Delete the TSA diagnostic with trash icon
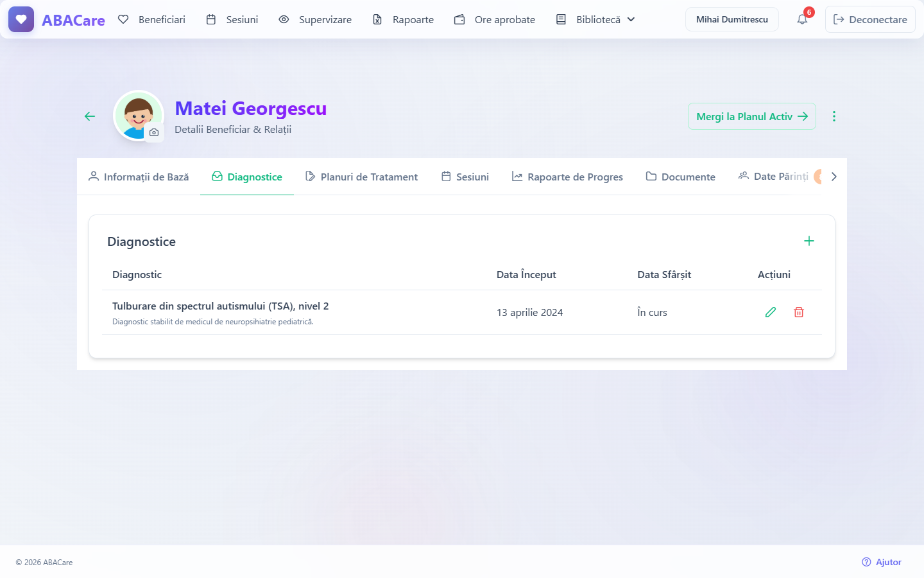The height and width of the screenshot is (578, 924). (799, 312)
